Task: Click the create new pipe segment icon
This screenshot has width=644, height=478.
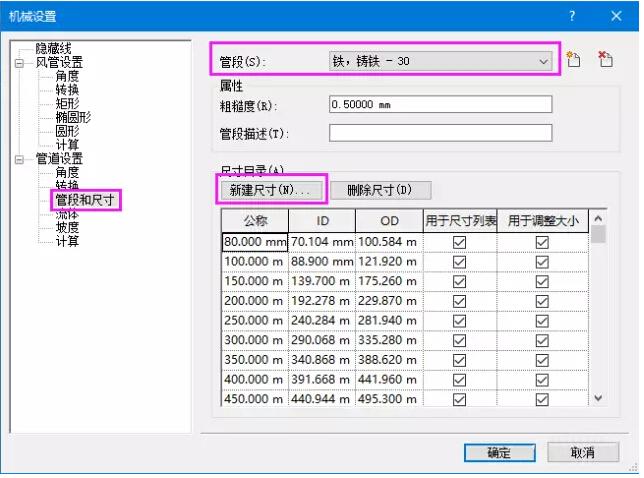Action: click(x=574, y=60)
